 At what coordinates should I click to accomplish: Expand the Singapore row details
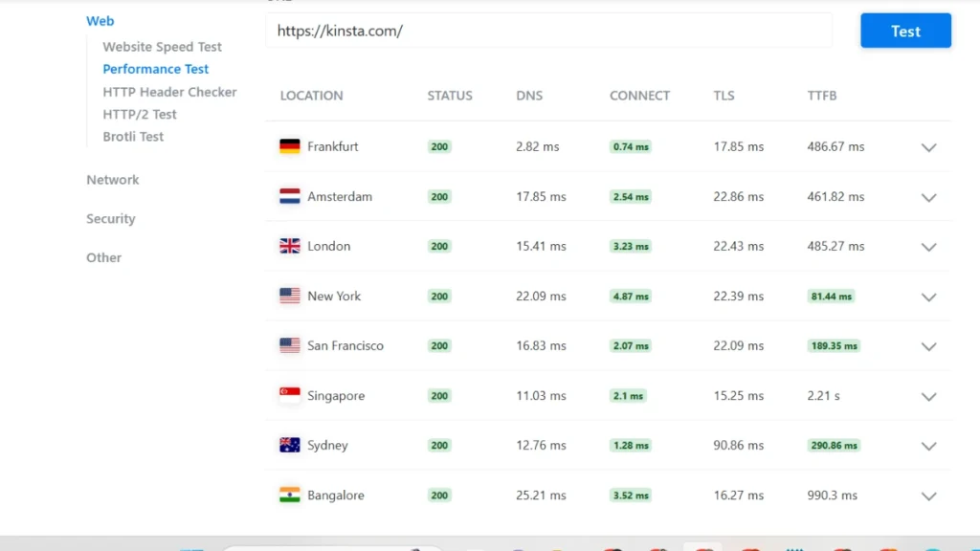(928, 396)
